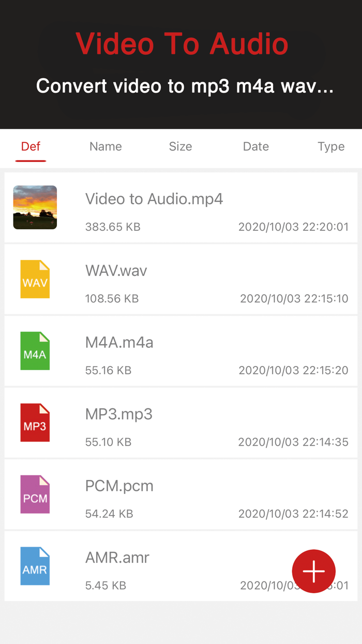Sort files by Name

pyautogui.click(x=105, y=147)
